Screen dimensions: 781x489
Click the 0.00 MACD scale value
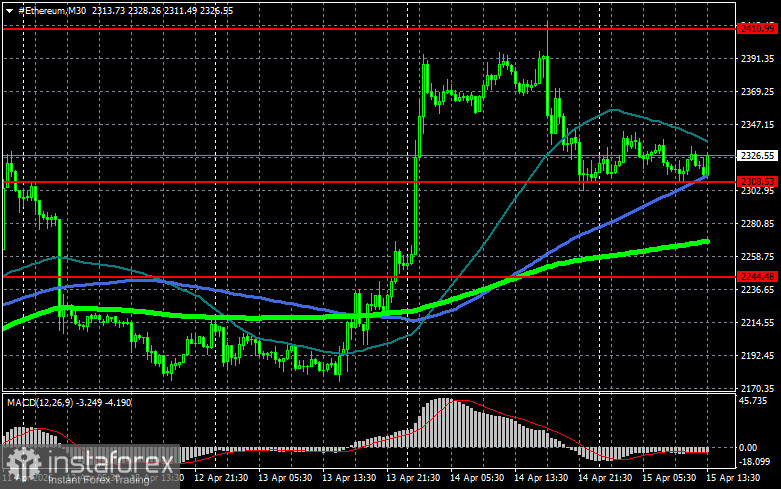748,448
